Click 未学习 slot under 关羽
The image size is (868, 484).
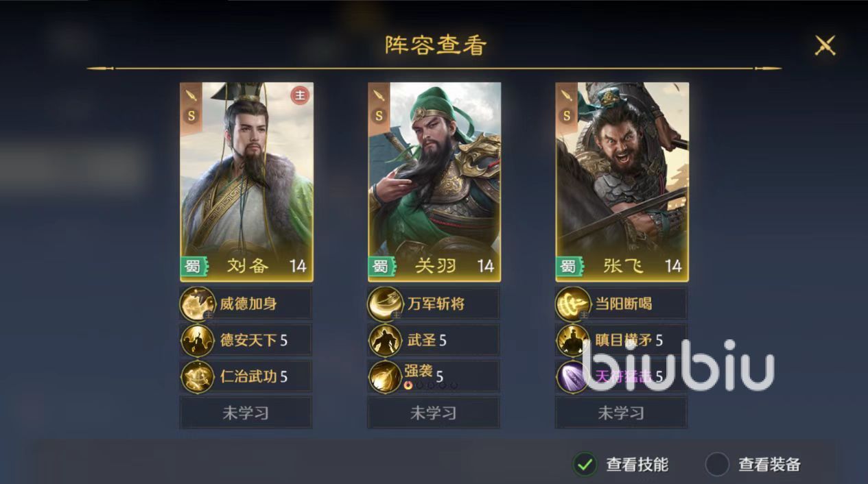434,413
